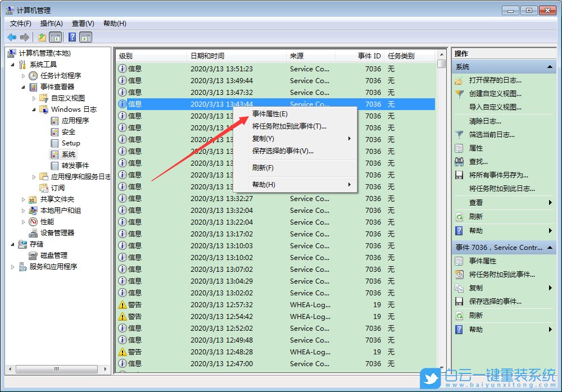Click the navigate back blue arrow icon
This screenshot has width=562, height=392.
12,37
